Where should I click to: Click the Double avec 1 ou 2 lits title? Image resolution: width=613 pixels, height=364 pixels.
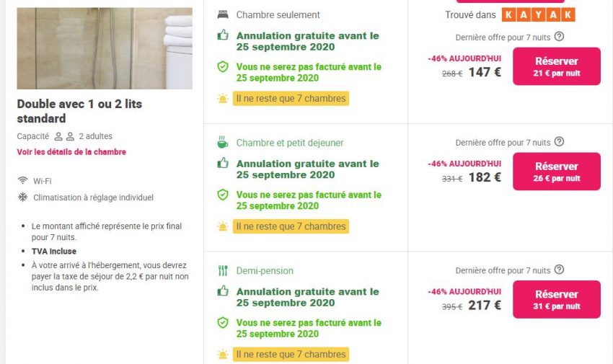(x=79, y=111)
